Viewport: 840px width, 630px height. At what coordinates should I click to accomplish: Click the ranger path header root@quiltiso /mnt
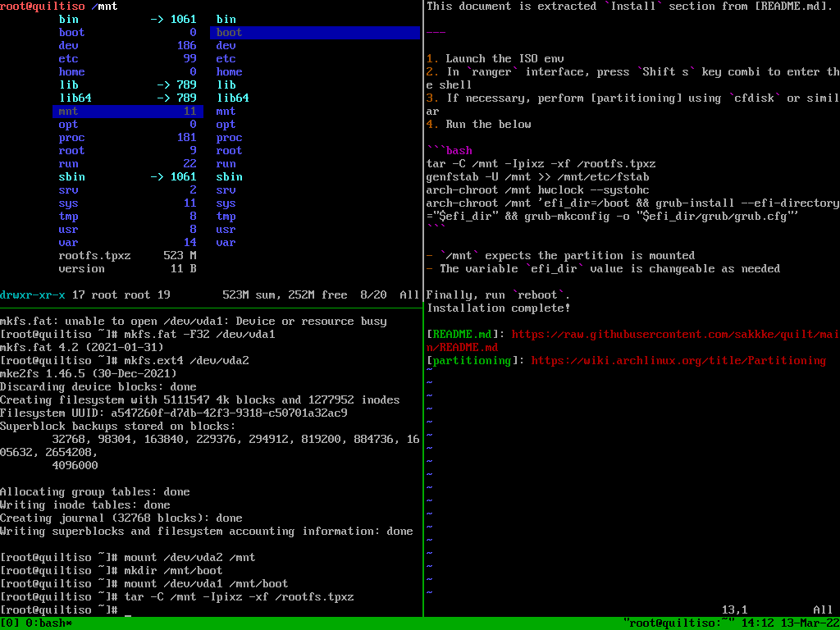[59, 7]
